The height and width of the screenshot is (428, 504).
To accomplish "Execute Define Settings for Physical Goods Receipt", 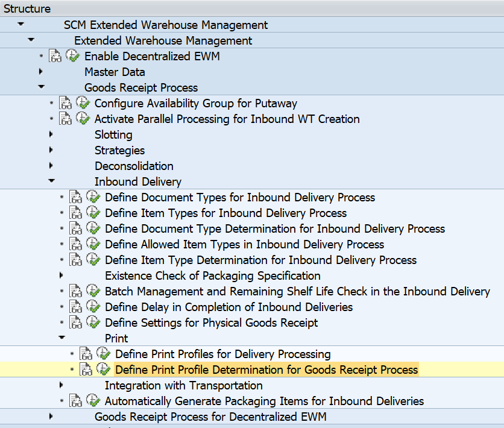I will click(93, 323).
